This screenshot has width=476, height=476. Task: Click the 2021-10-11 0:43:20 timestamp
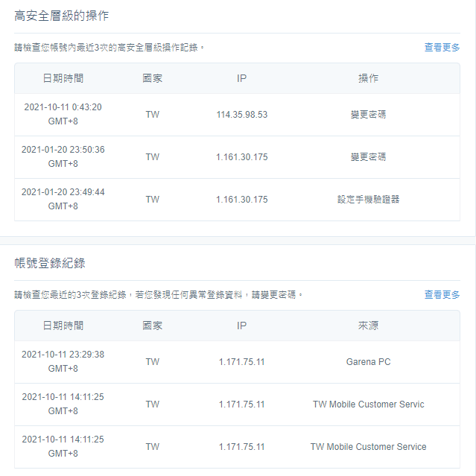tap(63, 107)
